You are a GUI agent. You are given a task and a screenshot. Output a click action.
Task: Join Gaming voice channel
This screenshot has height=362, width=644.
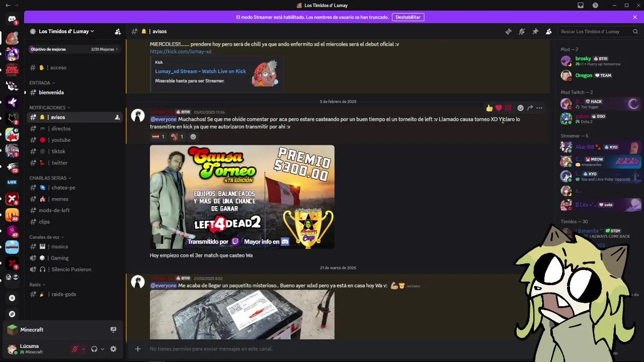tap(74, 258)
